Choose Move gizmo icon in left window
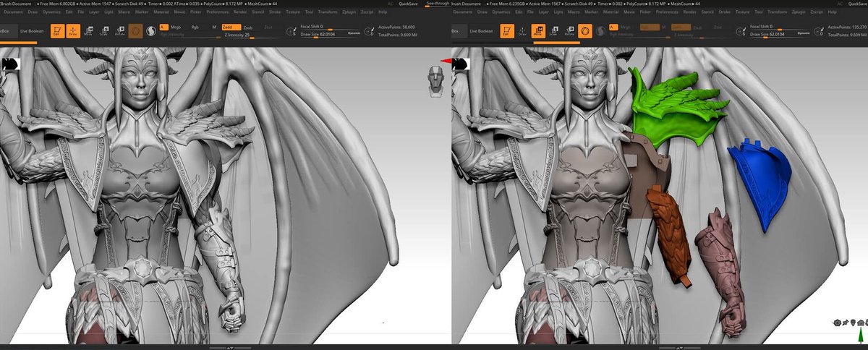Image resolution: width=868 pixels, height=350 pixels. pos(88,31)
